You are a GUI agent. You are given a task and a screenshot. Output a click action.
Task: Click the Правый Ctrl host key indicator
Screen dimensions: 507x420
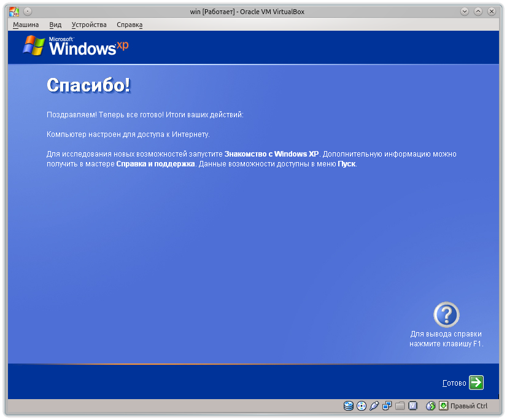click(470, 405)
